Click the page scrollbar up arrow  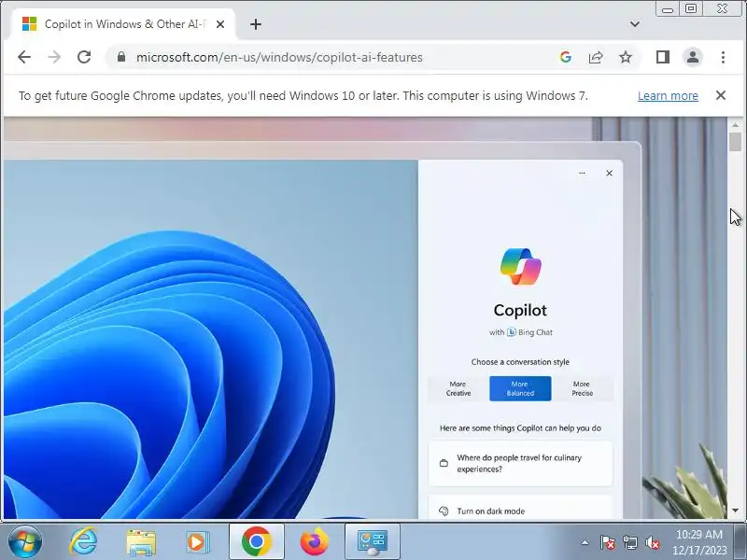735,124
